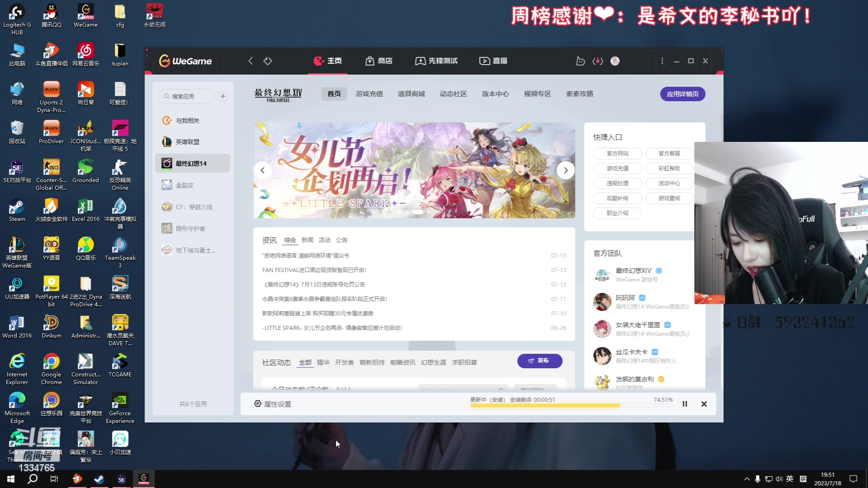The image size is (868, 488).
Task: Open the 女儿节企划再启 banner
Action: 414,170
